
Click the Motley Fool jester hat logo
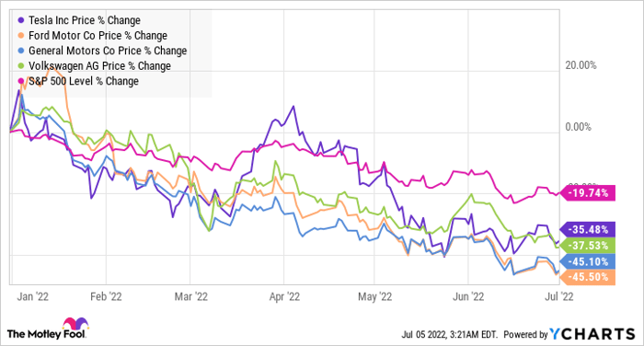click(75, 324)
